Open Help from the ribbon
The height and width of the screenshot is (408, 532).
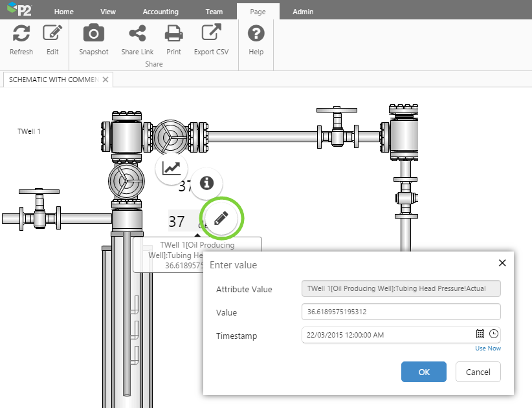pyautogui.click(x=256, y=34)
